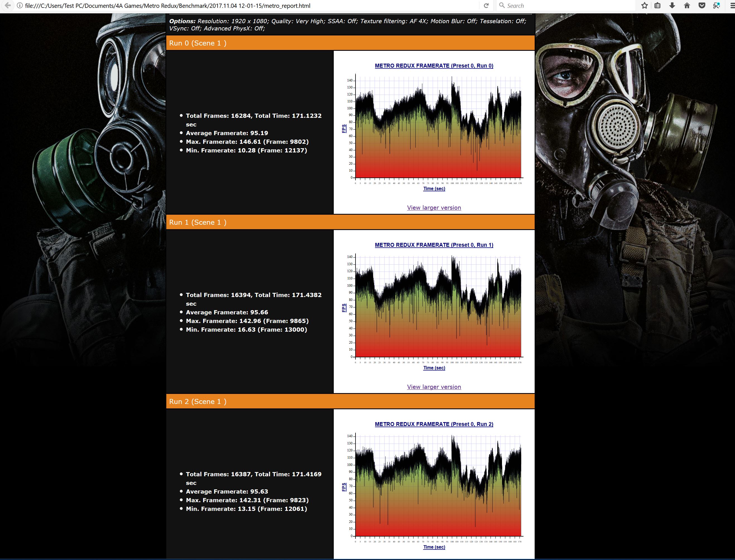Open the downloads arrow icon

coord(672,6)
